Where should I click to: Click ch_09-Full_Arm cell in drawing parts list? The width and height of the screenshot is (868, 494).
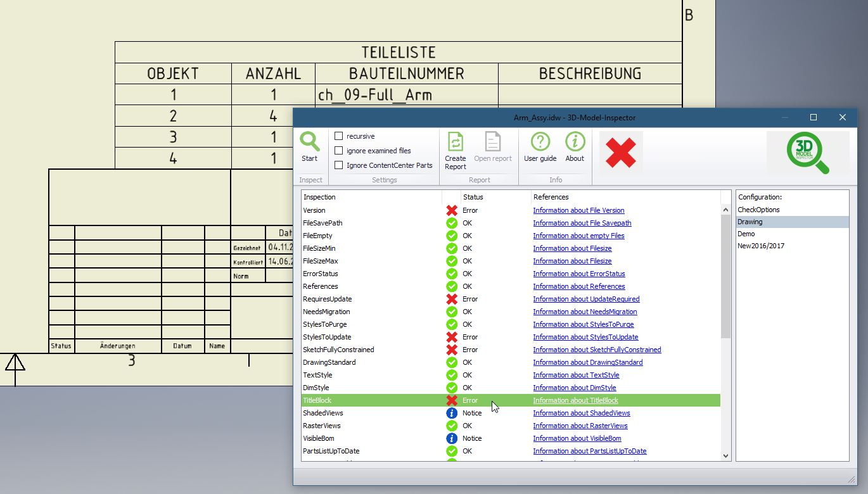pos(406,95)
